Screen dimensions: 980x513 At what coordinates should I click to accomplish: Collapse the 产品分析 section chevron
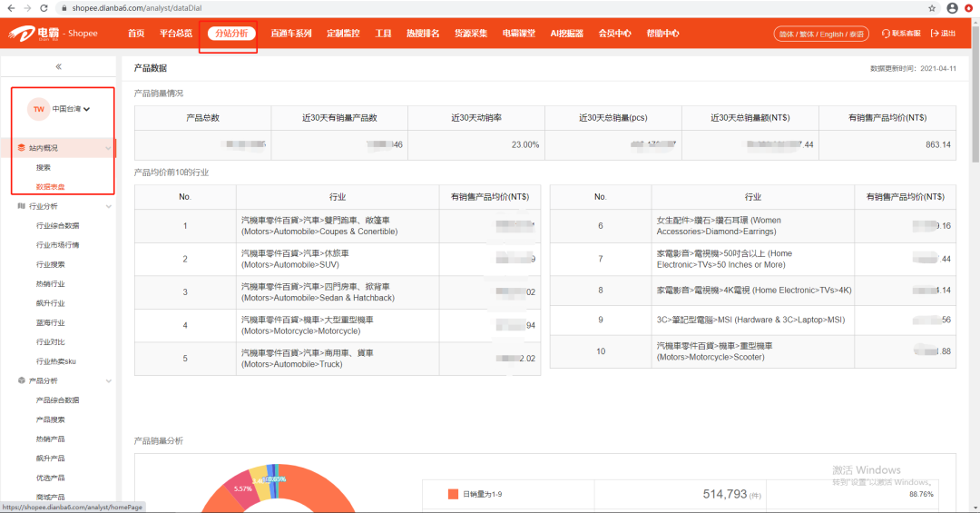pos(108,381)
